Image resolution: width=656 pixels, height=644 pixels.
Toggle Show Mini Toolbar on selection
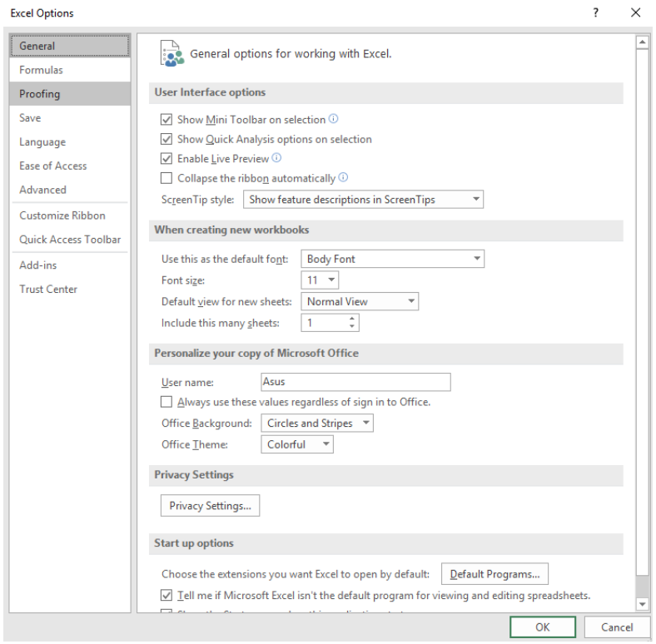pos(166,120)
